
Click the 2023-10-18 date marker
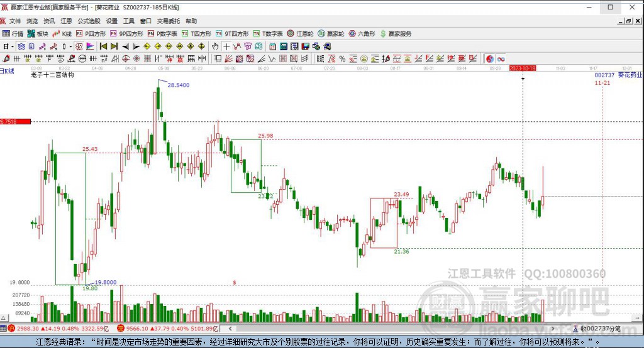tap(523, 68)
